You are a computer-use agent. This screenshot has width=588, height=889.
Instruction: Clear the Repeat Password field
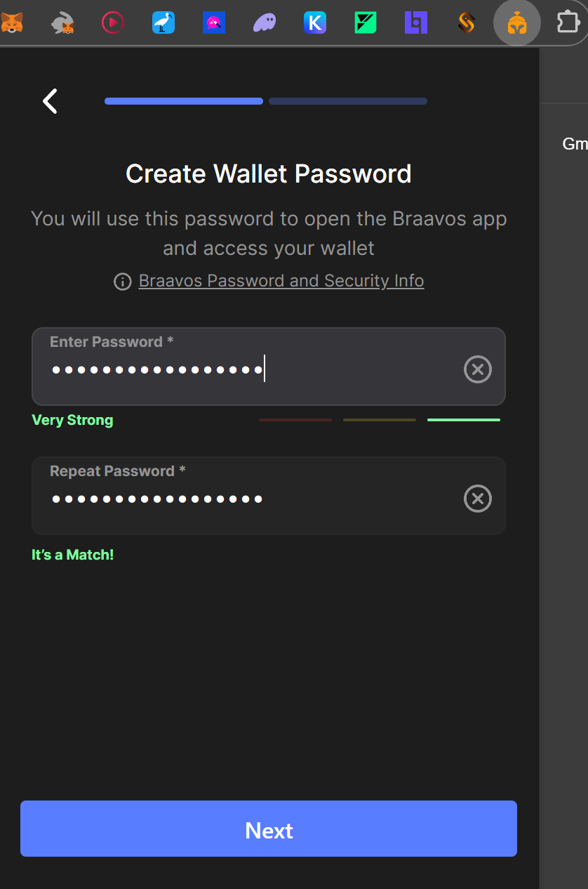[477, 499]
